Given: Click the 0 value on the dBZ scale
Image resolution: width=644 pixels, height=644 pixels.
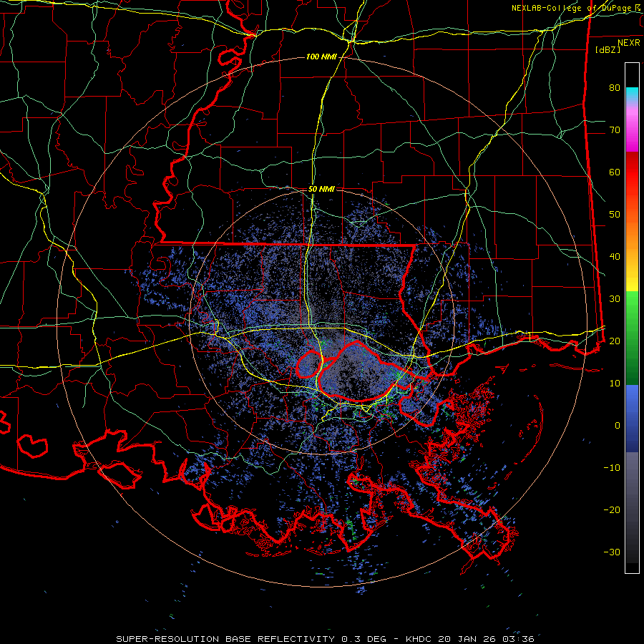Looking at the screenshot, I should (x=618, y=426).
